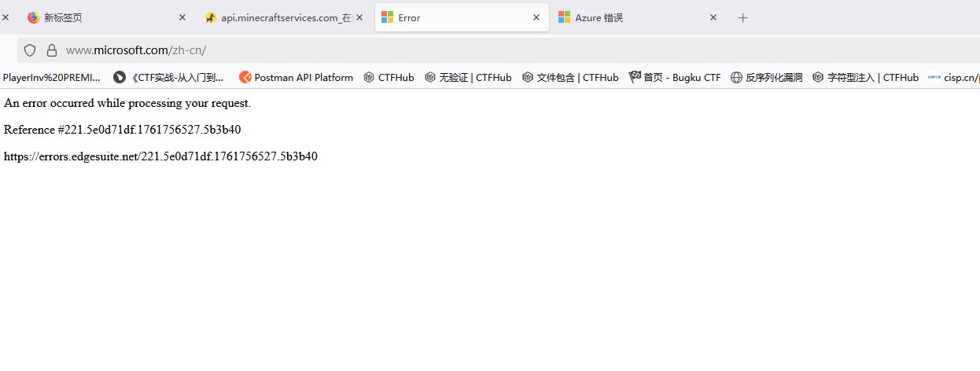Open 首页 - Bugku CTF bookmark
Screen dimensions: 980x371
coord(675,77)
